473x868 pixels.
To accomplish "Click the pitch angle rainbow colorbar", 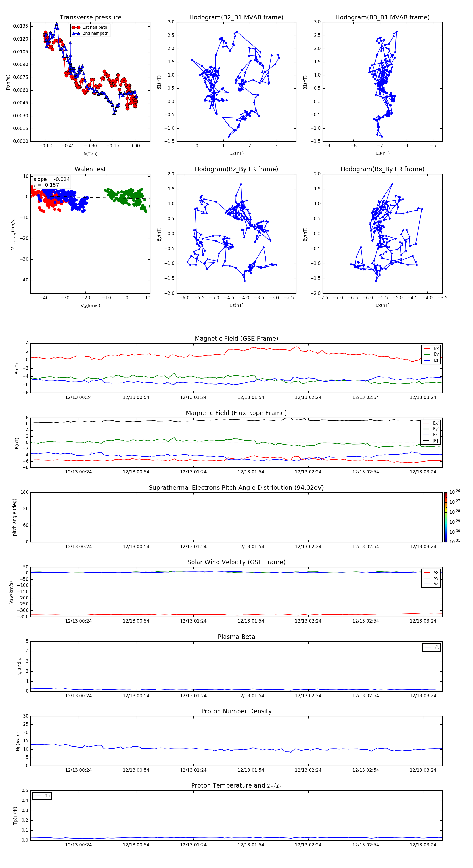I will (x=446, y=517).
